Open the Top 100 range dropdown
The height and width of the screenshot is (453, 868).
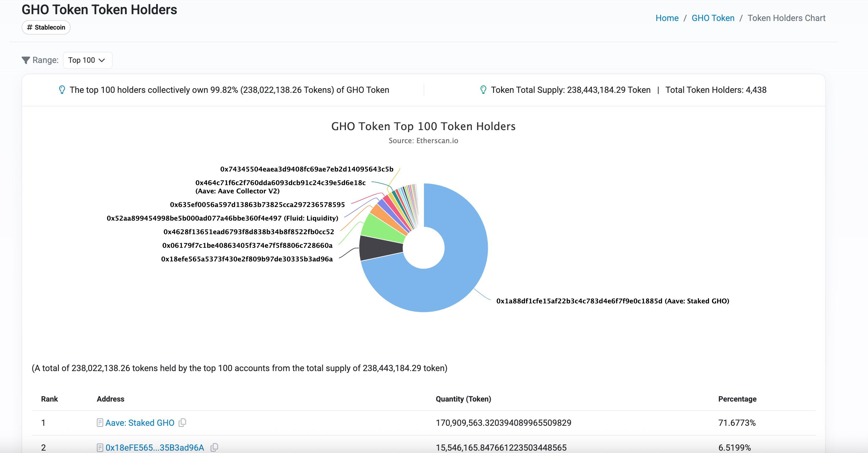pos(87,60)
